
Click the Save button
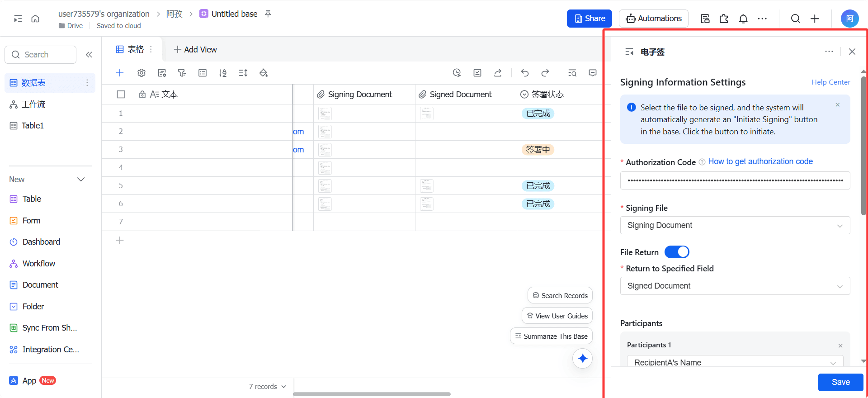pyautogui.click(x=840, y=382)
